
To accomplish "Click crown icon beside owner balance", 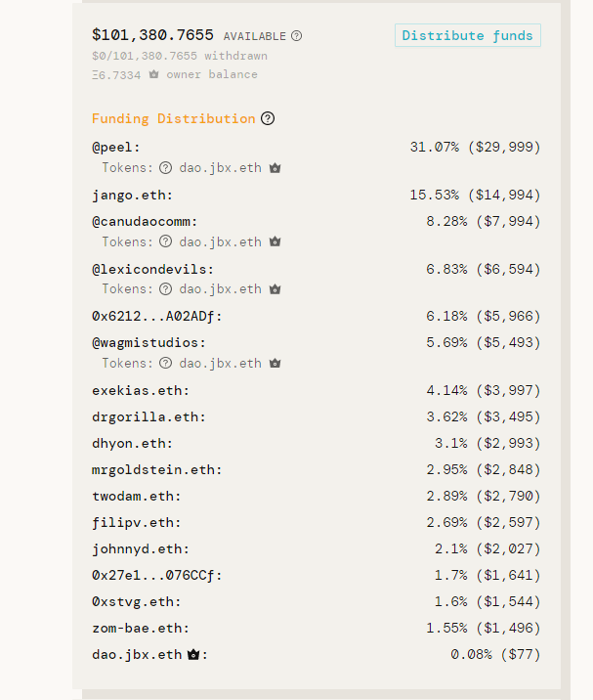I will point(154,74).
